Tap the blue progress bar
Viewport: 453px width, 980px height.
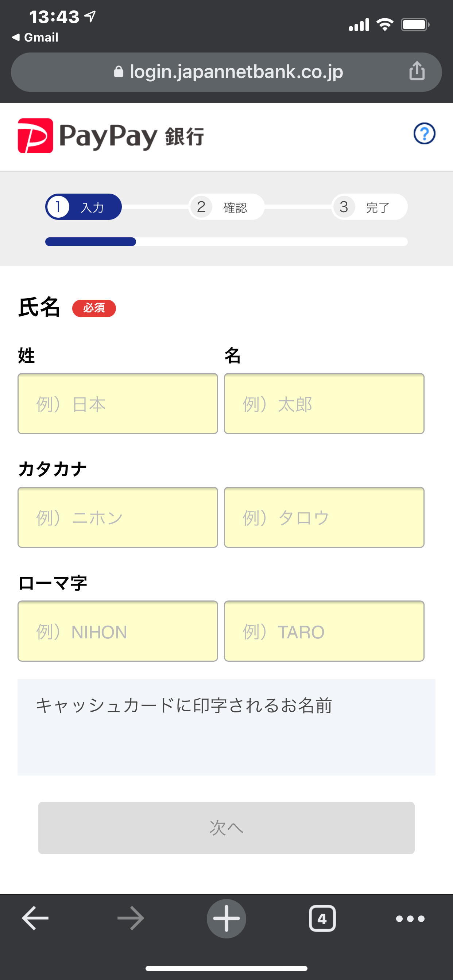(x=90, y=242)
